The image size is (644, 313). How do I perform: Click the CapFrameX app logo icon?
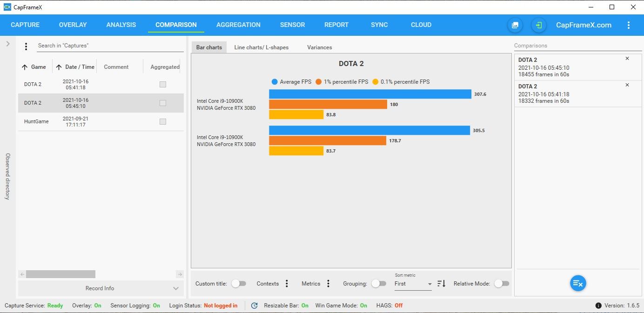point(7,7)
